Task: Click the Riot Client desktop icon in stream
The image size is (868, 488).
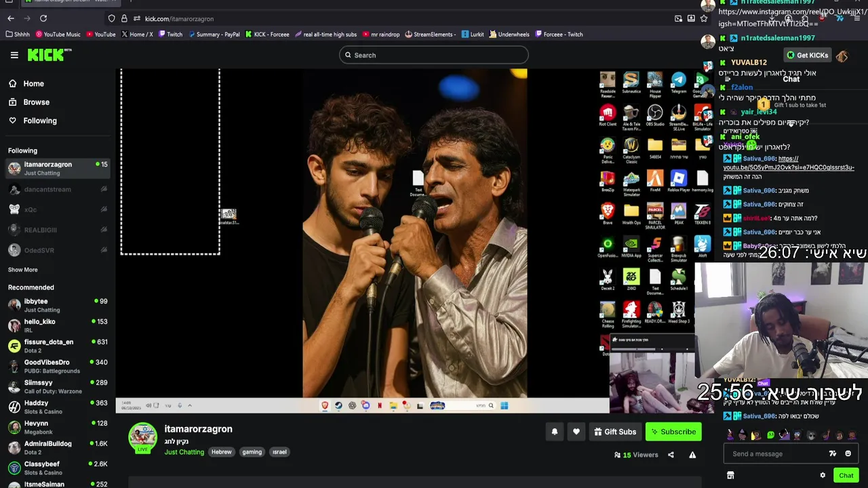Action: [x=608, y=115]
